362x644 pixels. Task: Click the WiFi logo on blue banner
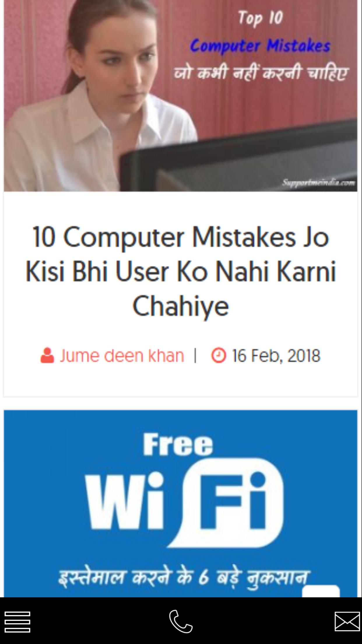click(x=184, y=503)
